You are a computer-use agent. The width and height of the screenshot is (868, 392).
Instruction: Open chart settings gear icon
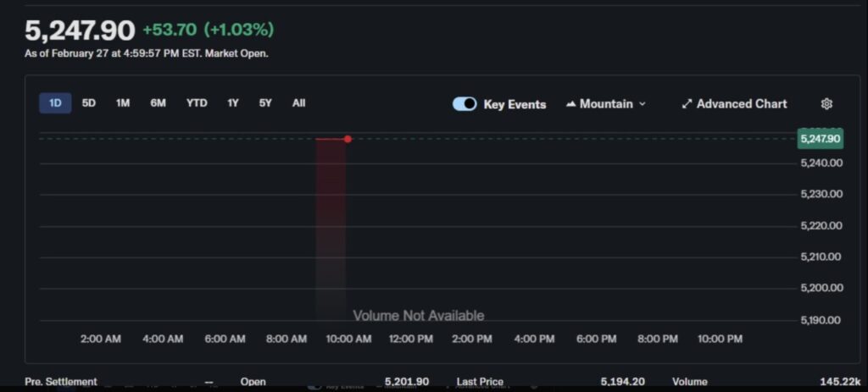[826, 104]
